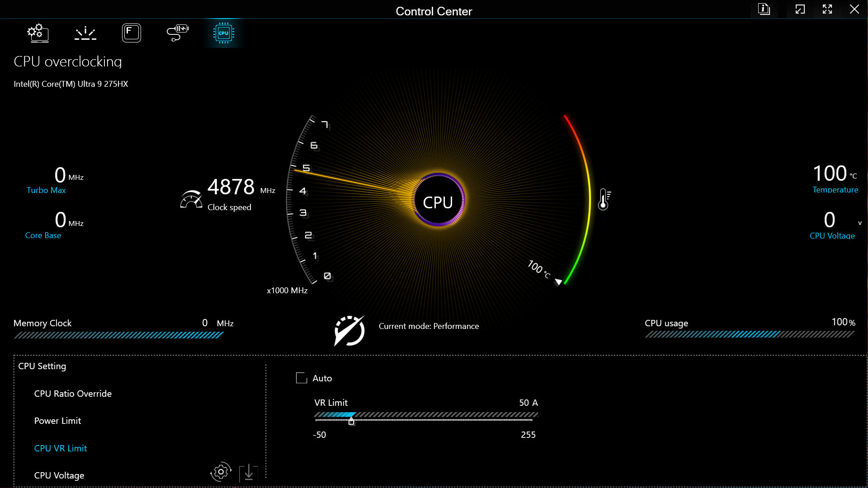Screen dimensions: 868x488
Task: Open the LED lighting tab icon
Action: 85,33
